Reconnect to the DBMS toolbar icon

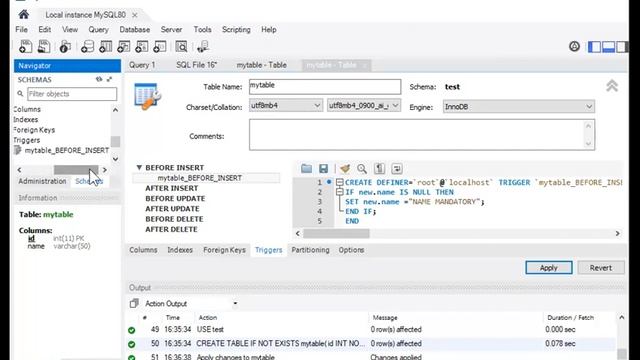point(203,47)
